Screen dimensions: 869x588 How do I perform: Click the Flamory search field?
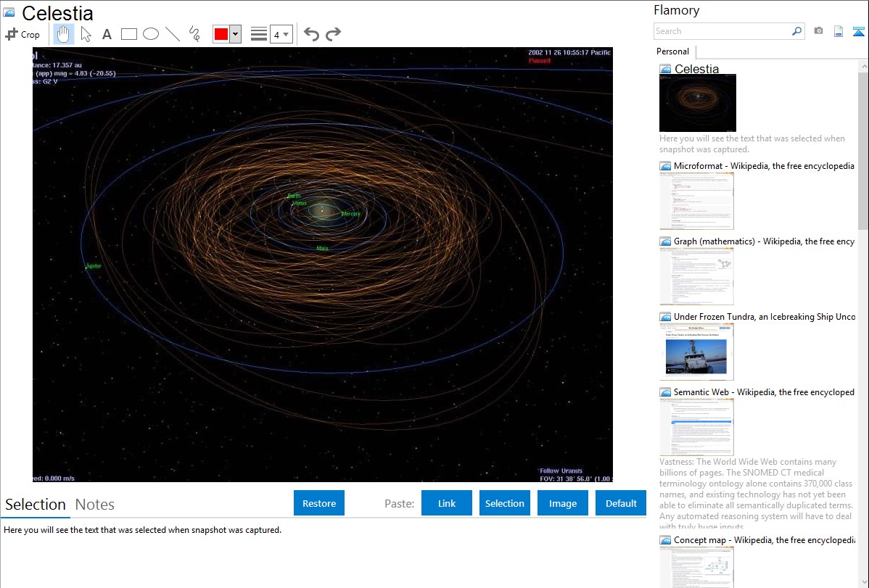click(x=722, y=31)
